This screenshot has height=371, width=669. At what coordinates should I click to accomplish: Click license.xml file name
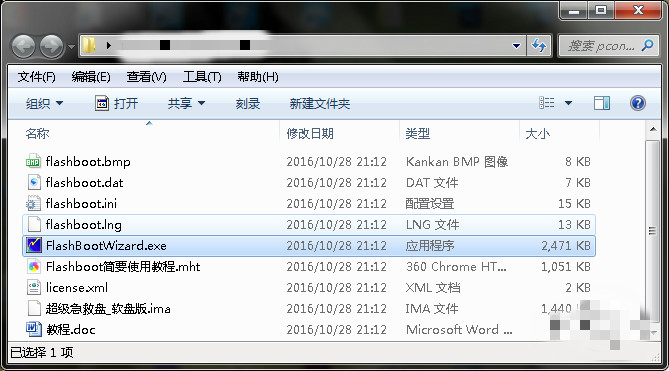click(77, 287)
